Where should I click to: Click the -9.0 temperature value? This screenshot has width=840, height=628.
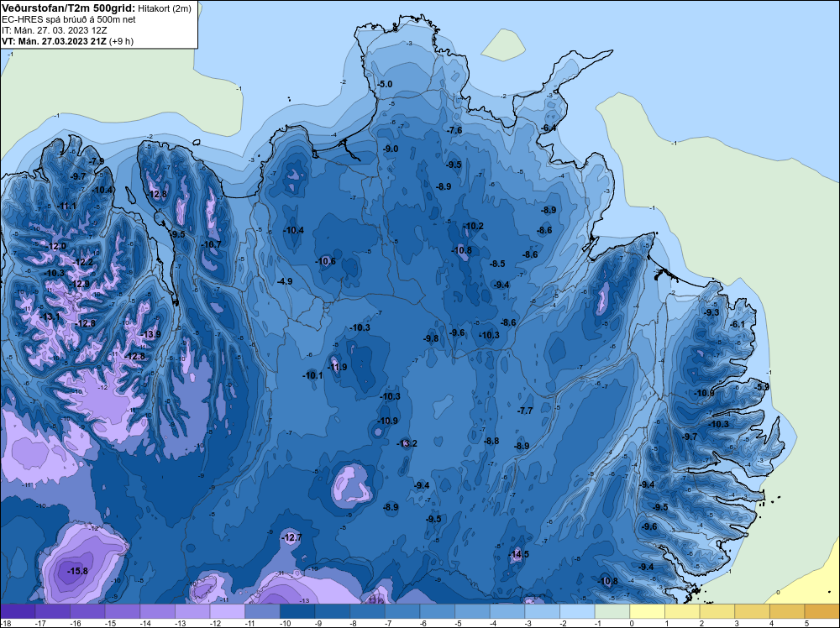pos(391,149)
